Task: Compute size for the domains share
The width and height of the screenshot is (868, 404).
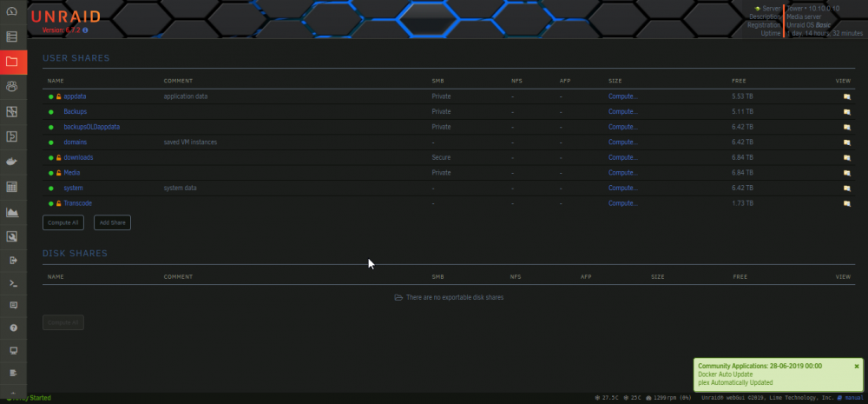Action: click(x=622, y=142)
